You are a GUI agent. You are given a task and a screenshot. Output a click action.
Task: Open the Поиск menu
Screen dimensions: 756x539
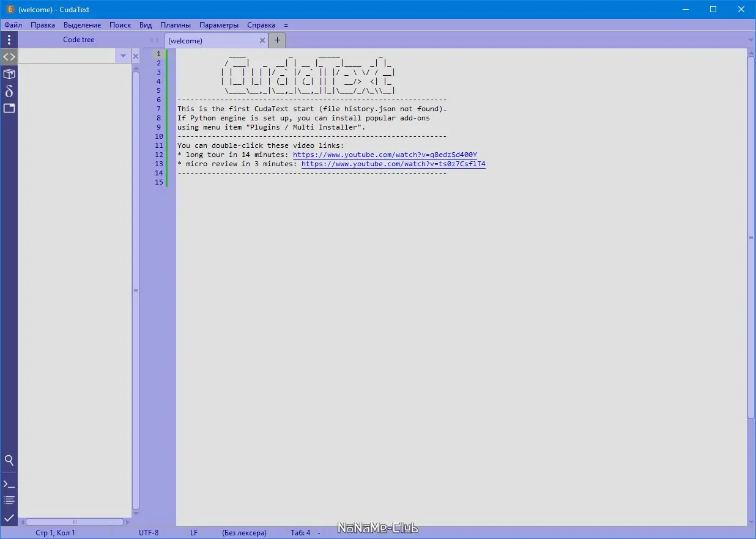pyautogui.click(x=120, y=25)
